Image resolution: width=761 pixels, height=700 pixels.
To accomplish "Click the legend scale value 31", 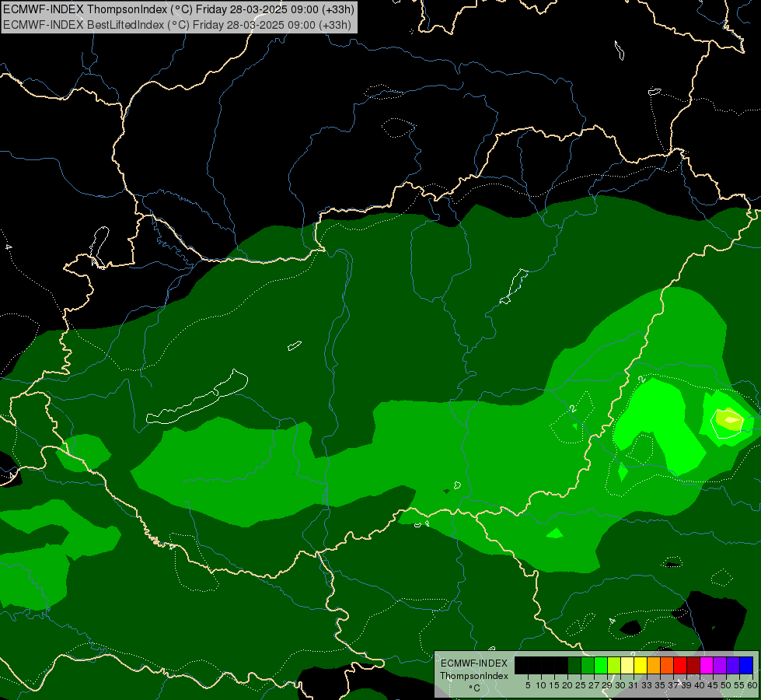I will tap(634, 685).
